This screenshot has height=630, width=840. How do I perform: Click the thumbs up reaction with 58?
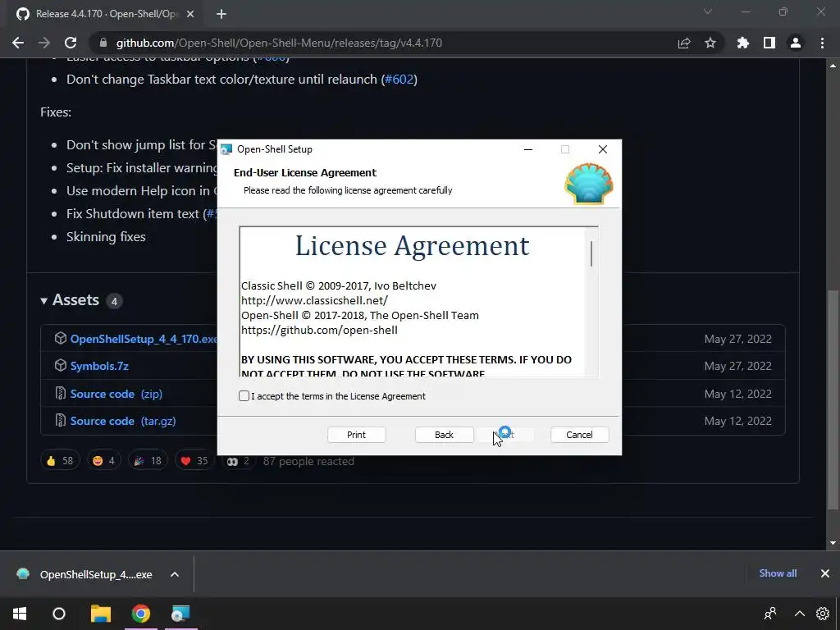coord(60,461)
